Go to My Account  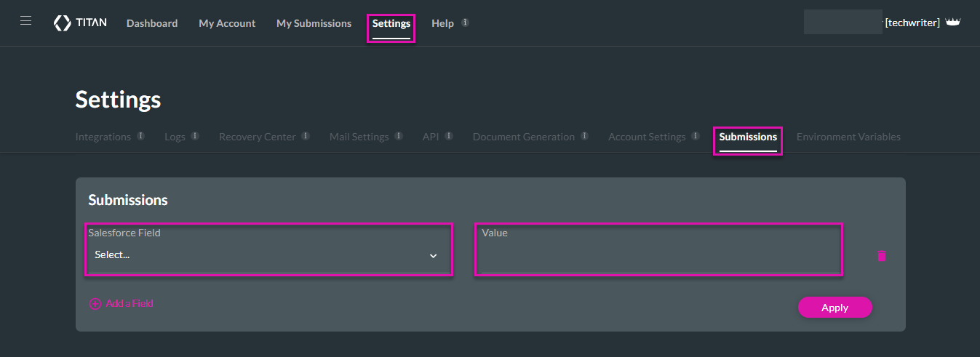click(227, 23)
